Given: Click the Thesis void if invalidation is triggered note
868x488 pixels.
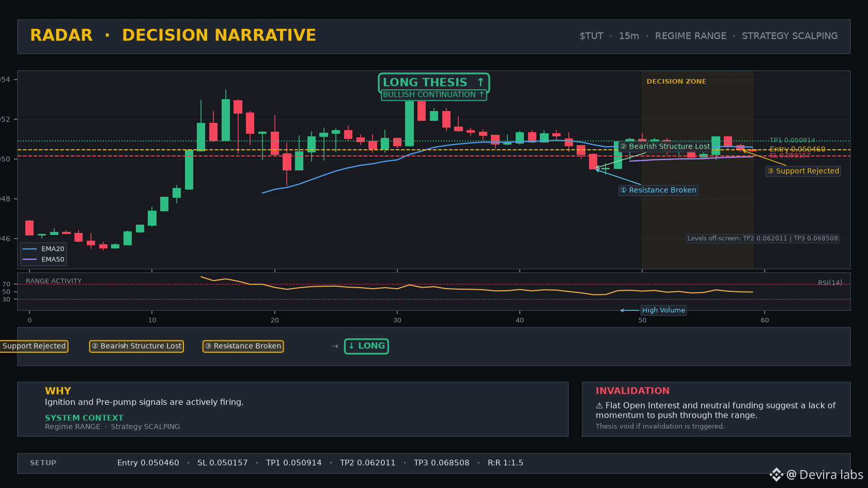Looking at the screenshot, I should coord(660,427).
